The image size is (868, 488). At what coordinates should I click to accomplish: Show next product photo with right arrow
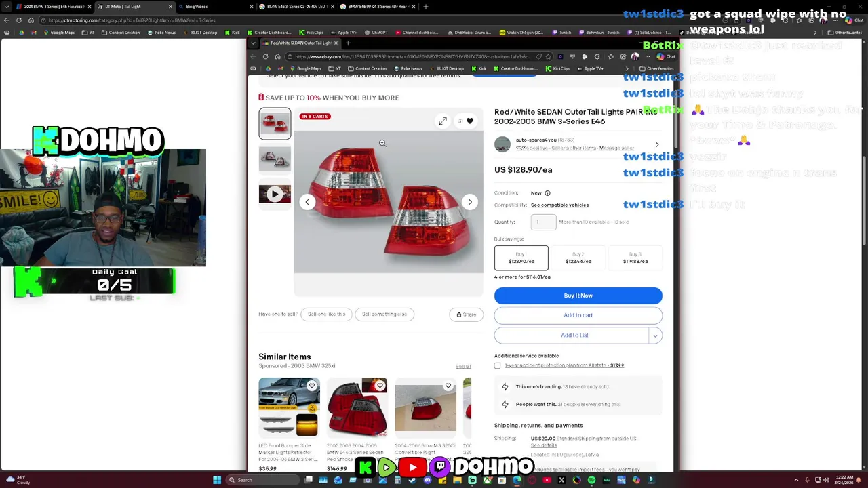point(469,201)
